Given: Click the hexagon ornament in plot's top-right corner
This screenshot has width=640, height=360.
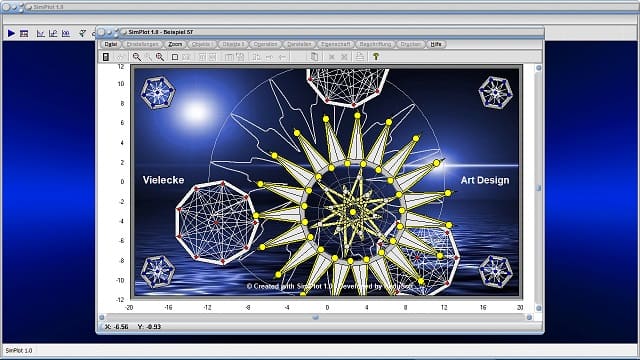Looking at the screenshot, I should coord(496,93).
